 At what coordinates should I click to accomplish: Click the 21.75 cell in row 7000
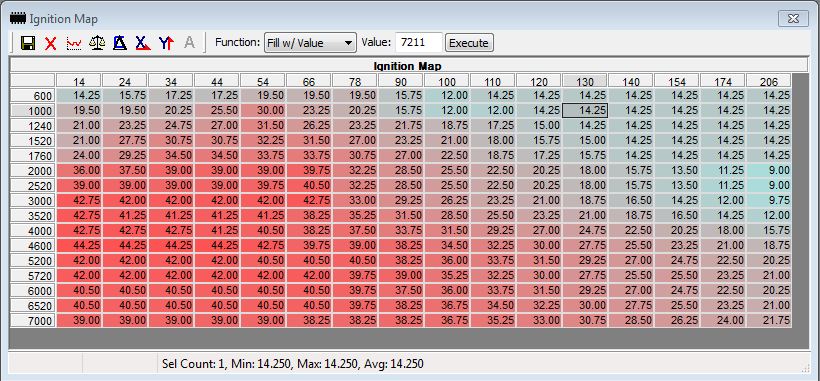769,321
